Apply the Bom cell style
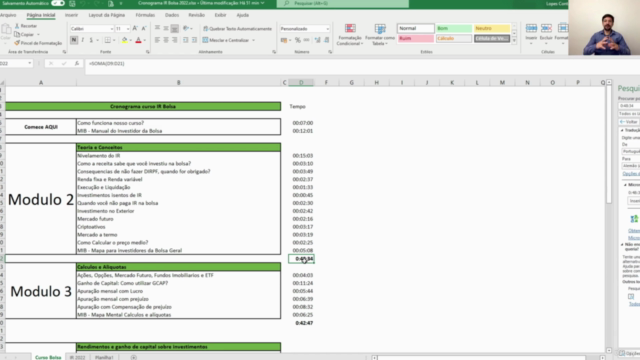This screenshot has width=640, height=360. pyautogui.click(x=453, y=28)
